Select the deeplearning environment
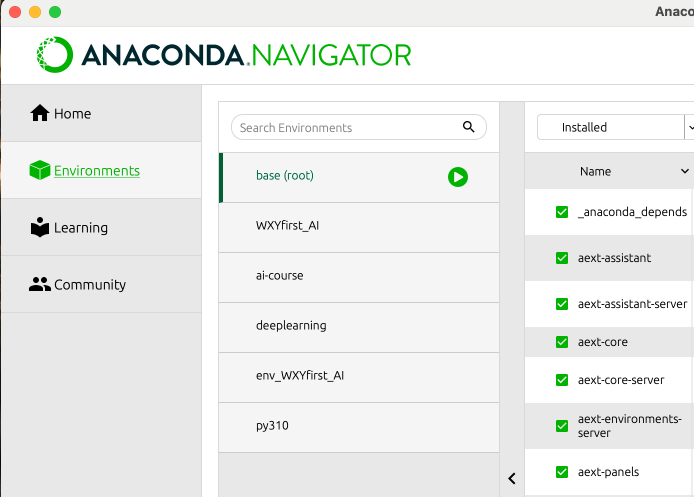Viewport: 694px width, 497px height. point(359,327)
